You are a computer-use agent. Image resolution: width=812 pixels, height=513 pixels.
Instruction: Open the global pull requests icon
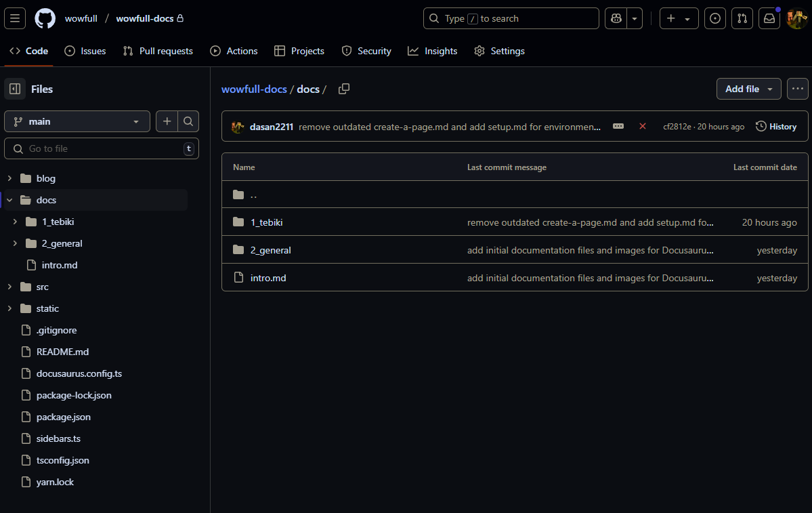pos(742,18)
